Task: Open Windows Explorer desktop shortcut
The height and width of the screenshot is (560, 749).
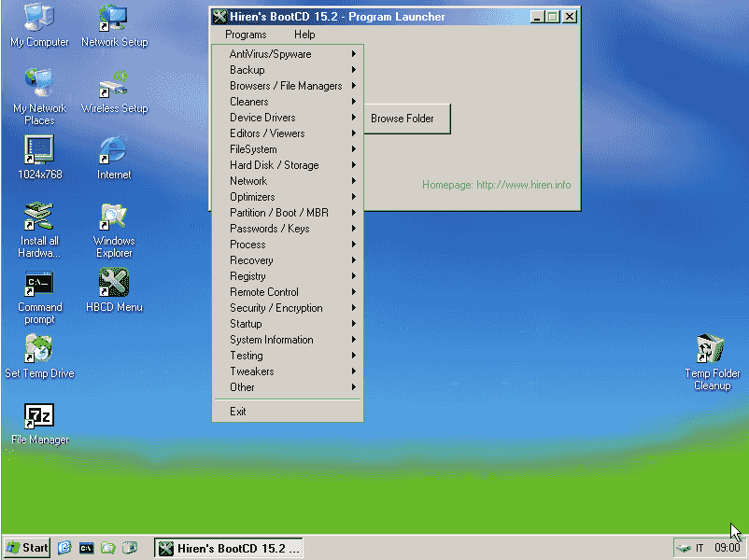Action: [114, 231]
